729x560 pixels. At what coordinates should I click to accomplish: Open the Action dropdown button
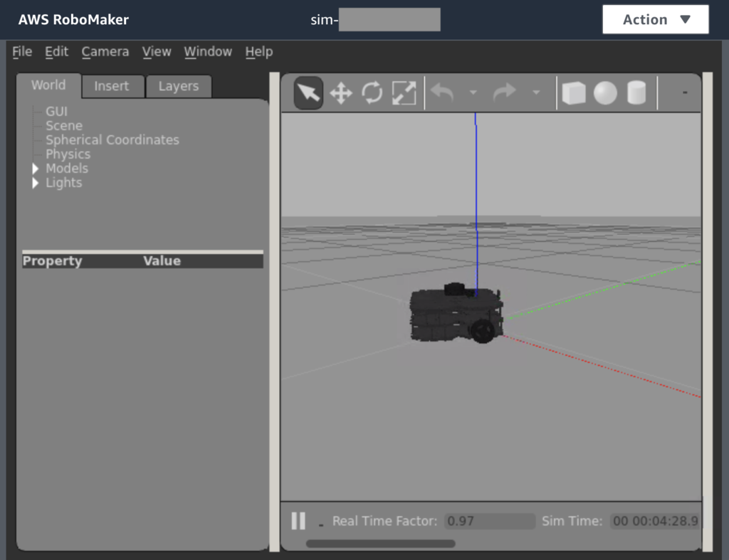click(656, 19)
